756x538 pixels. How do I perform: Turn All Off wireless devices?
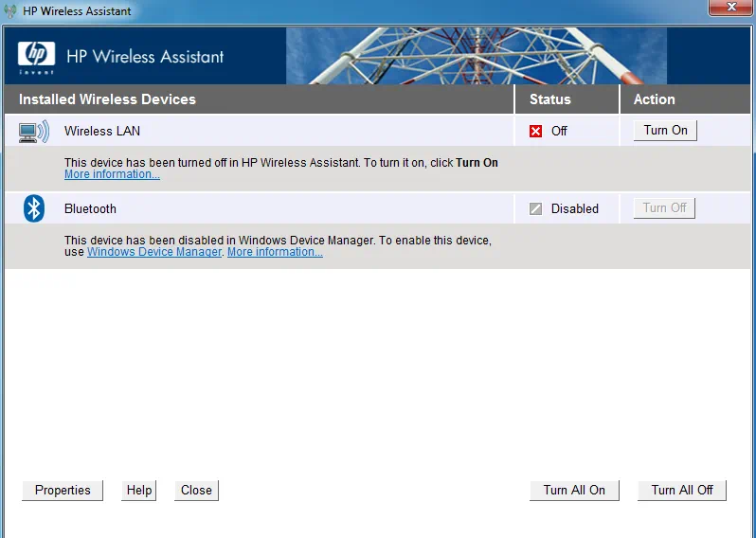pos(682,491)
